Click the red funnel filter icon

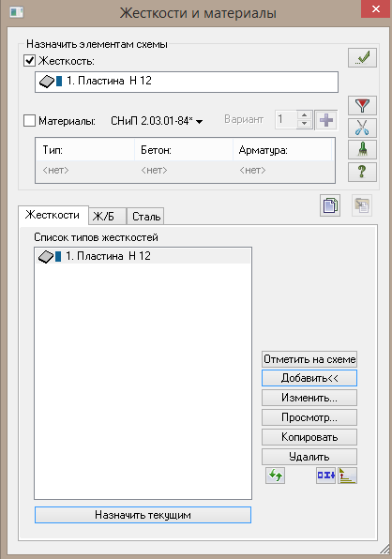[x=362, y=106]
